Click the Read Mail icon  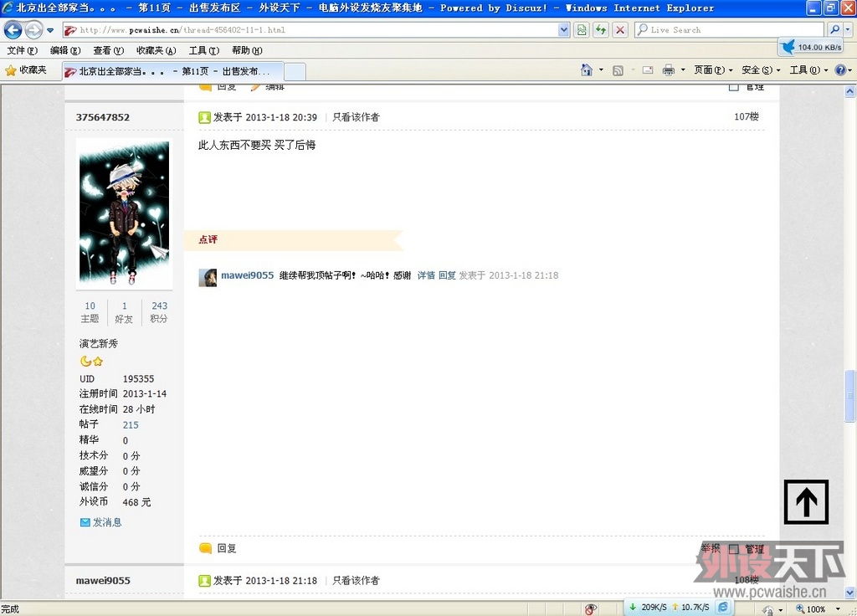[648, 70]
